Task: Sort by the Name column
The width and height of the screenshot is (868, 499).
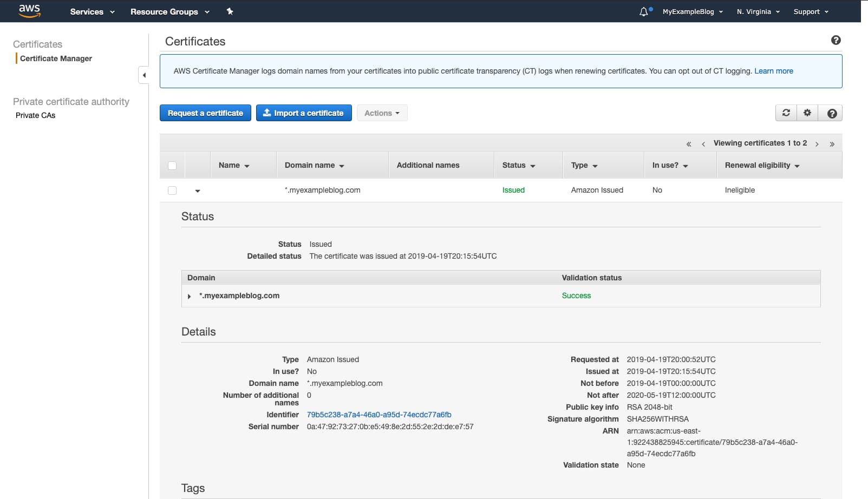Action: [x=234, y=165]
